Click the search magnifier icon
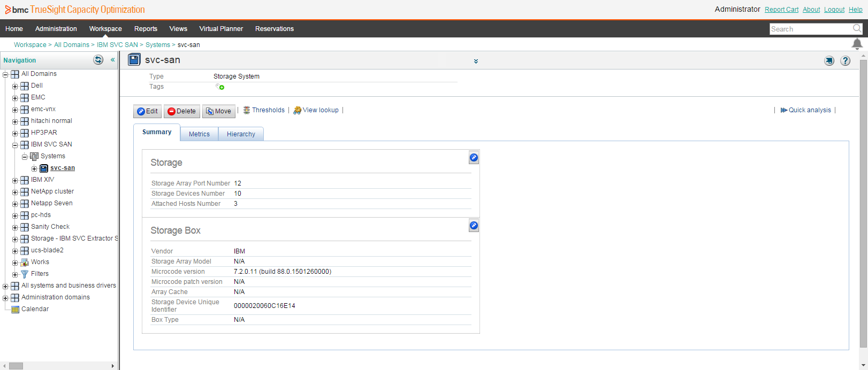 click(857, 28)
